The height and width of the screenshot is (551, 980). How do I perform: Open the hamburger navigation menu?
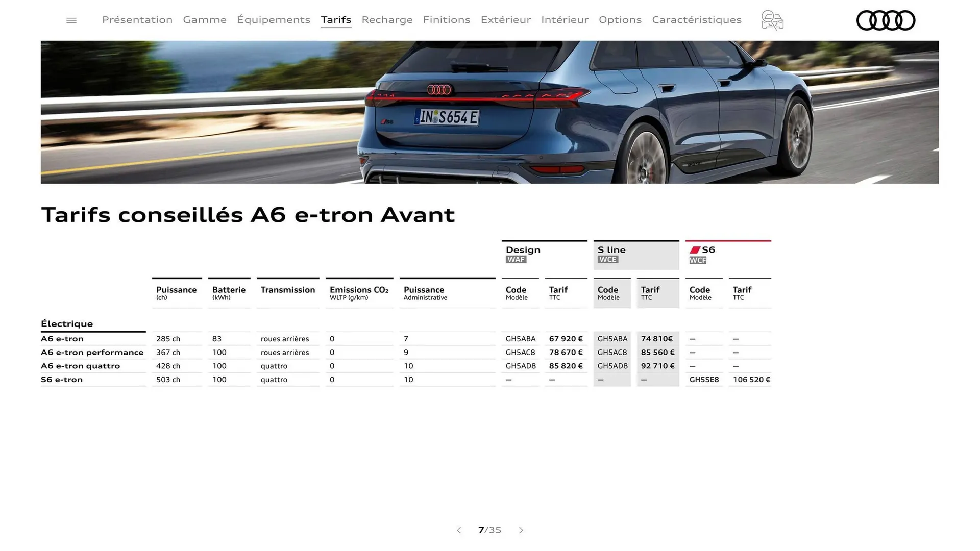(x=71, y=20)
